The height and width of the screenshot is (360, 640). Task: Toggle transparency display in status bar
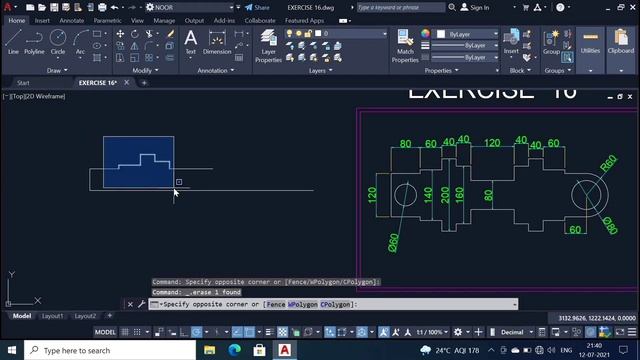pyautogui.click(x=282, y=332)
